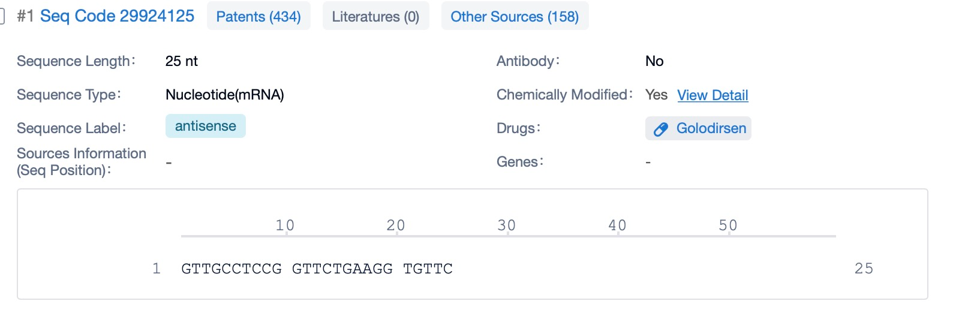The image size is (980, 325).
Task: Click the 25 nt sequence length value
Action: tap(181, 61)
